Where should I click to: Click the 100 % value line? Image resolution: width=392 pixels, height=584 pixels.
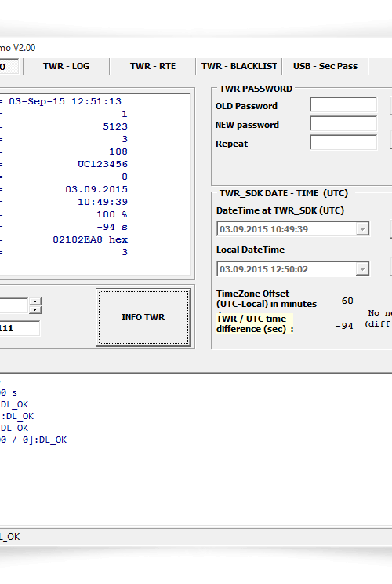click(112, 214)
